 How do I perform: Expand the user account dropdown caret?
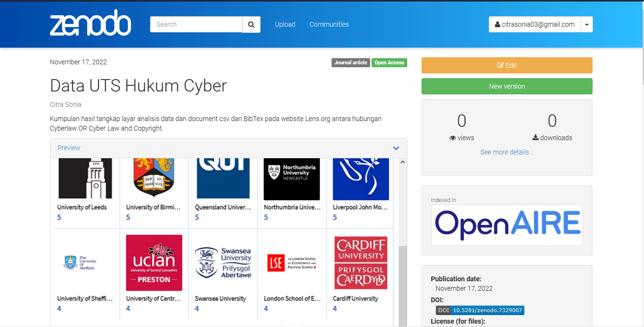tap(587, 24)
